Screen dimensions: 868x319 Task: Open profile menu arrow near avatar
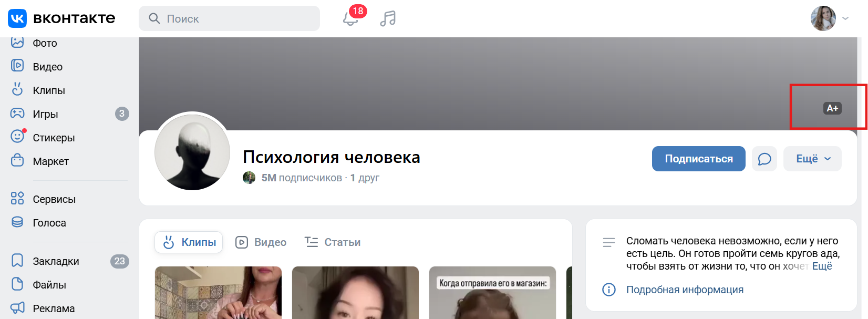[x=845, y=18]
